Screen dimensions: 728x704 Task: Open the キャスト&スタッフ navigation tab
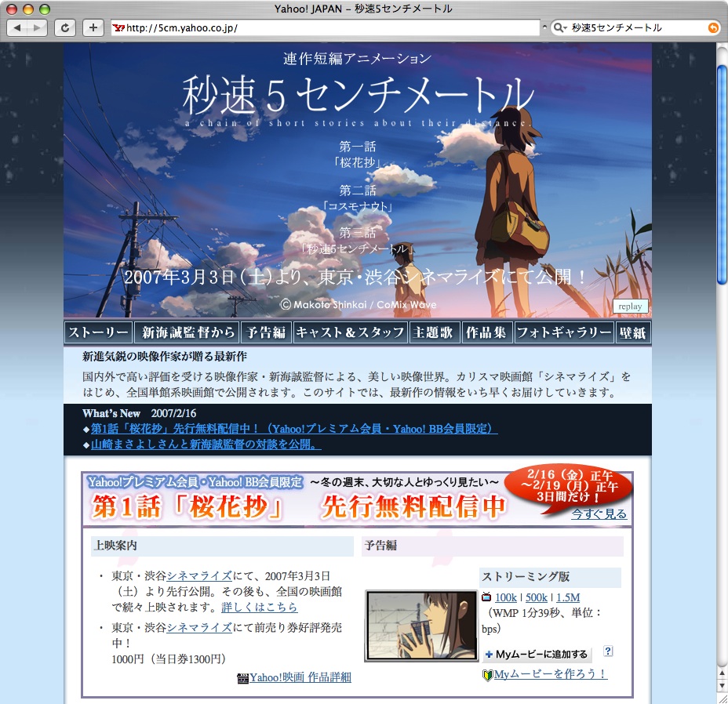tap(350, 332)
